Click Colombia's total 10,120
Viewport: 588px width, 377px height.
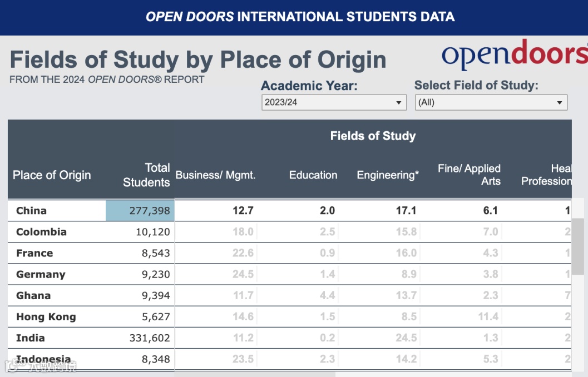click(152, 232)
